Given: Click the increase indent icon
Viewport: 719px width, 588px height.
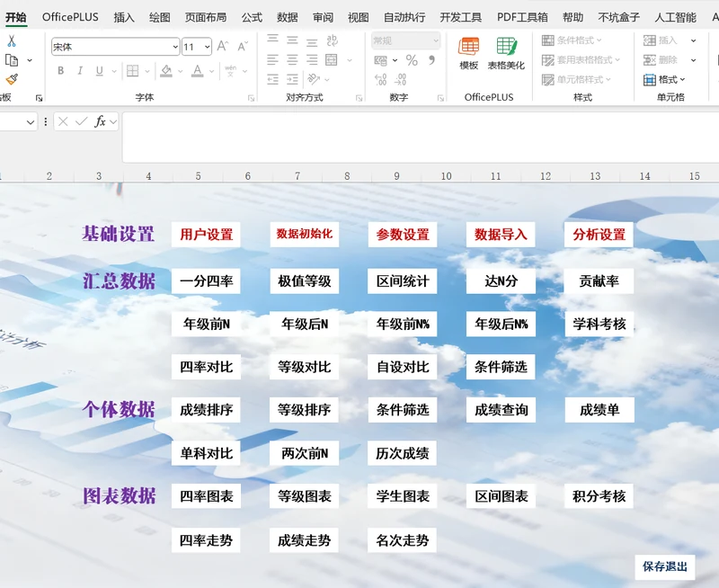Looking at the screenshot, I should coord(293,79).
